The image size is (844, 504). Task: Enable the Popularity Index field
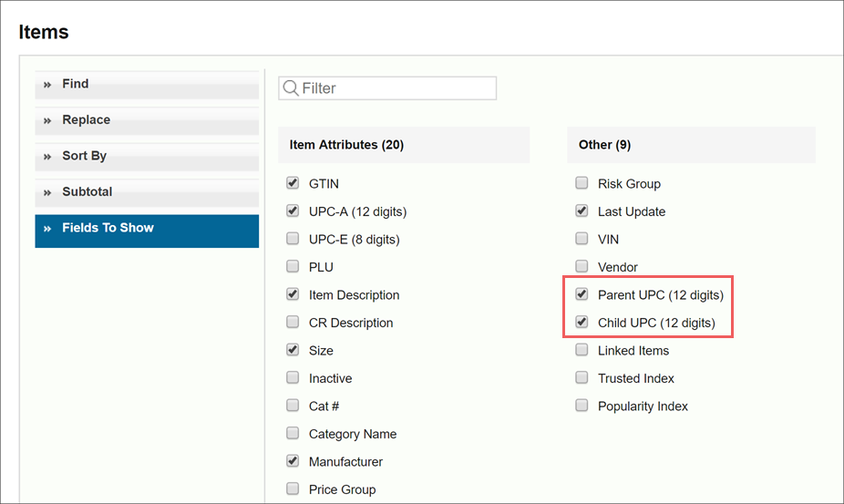tap(582, 406)
